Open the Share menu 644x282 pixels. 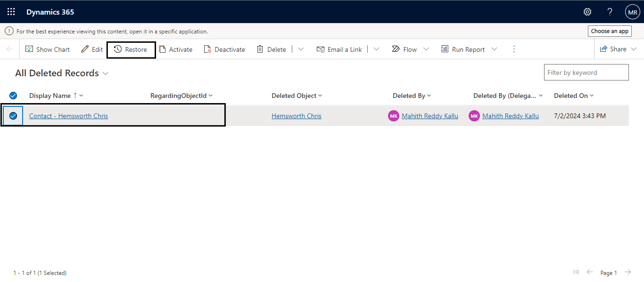coord(618,49)
